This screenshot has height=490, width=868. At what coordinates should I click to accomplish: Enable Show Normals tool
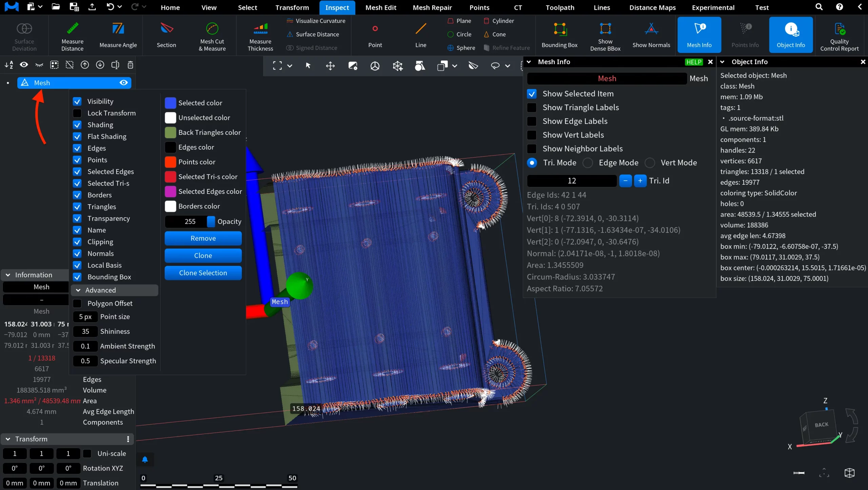[x=651, y=35]
